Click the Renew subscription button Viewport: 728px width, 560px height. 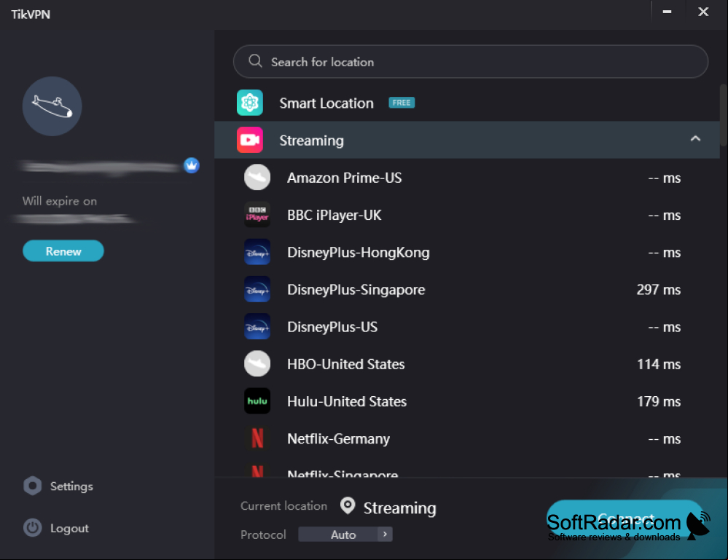tap(63, 251)
